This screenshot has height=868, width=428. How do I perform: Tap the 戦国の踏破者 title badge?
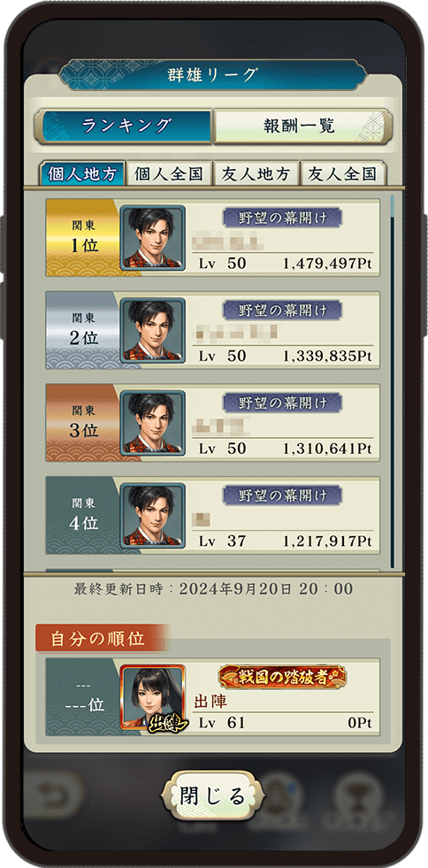tap(283, 677)
